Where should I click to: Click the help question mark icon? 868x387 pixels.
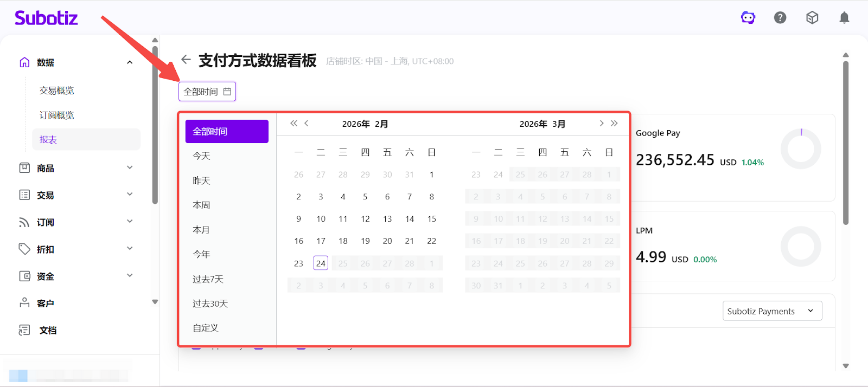pos(780,18)
